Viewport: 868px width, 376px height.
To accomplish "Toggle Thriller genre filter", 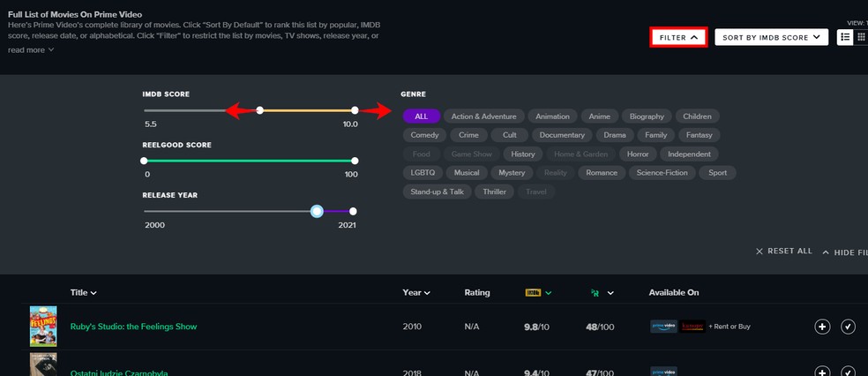I will pyautogui.click(x=494, y=192).
